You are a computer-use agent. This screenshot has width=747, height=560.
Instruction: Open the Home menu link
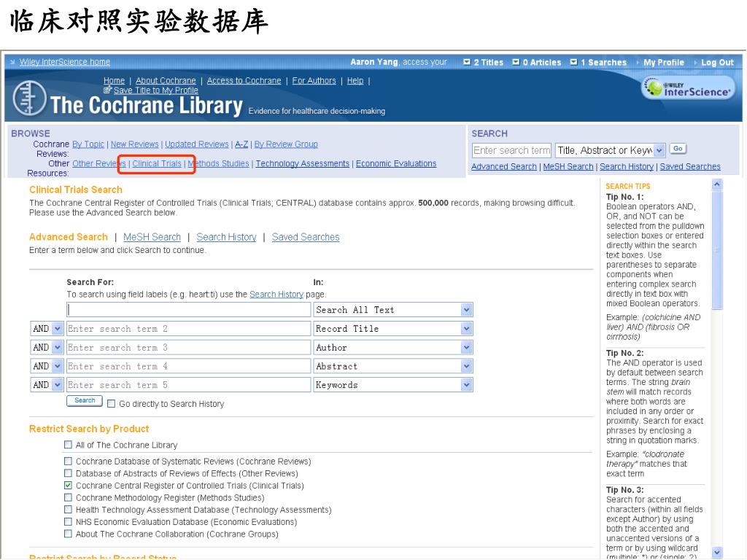click(114, 80)
